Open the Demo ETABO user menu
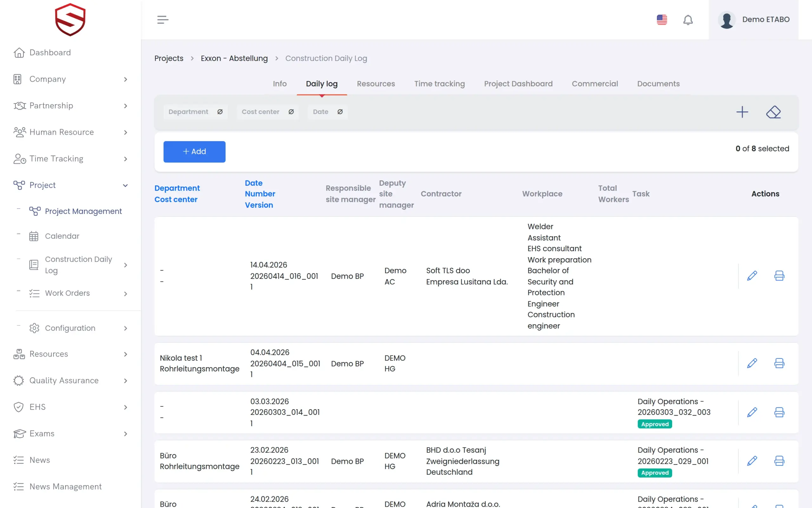 point(754,19)
